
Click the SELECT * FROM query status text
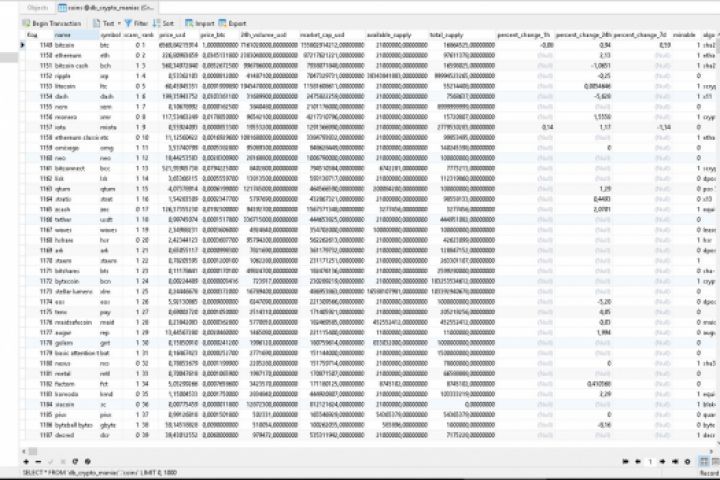100,473
